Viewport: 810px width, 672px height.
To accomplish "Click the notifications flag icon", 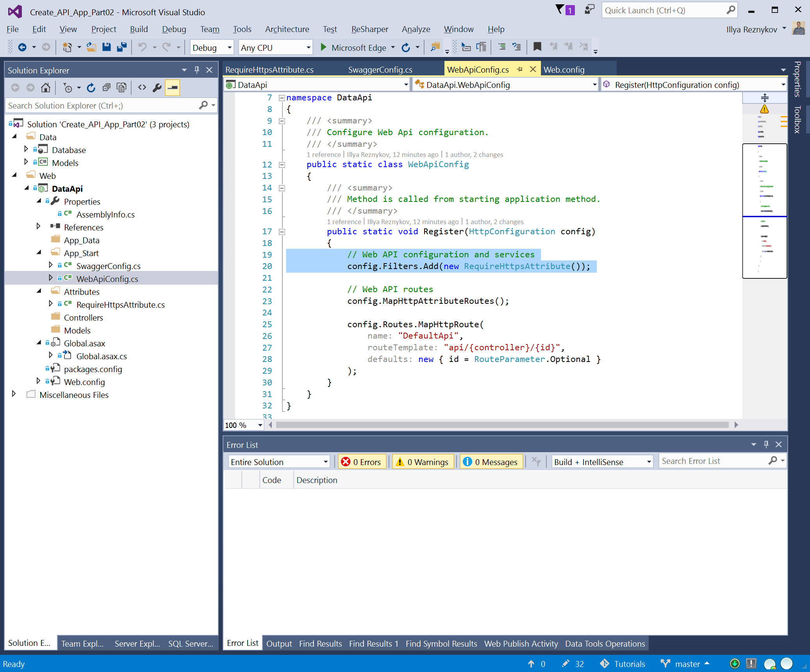I will pyautogui.click(x=560, y=10).
